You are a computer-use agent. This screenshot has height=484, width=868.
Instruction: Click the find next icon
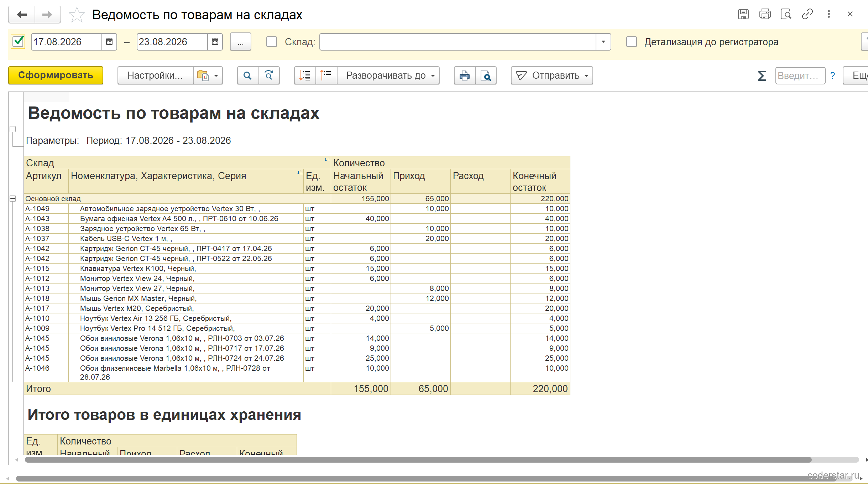click(269, 76)
